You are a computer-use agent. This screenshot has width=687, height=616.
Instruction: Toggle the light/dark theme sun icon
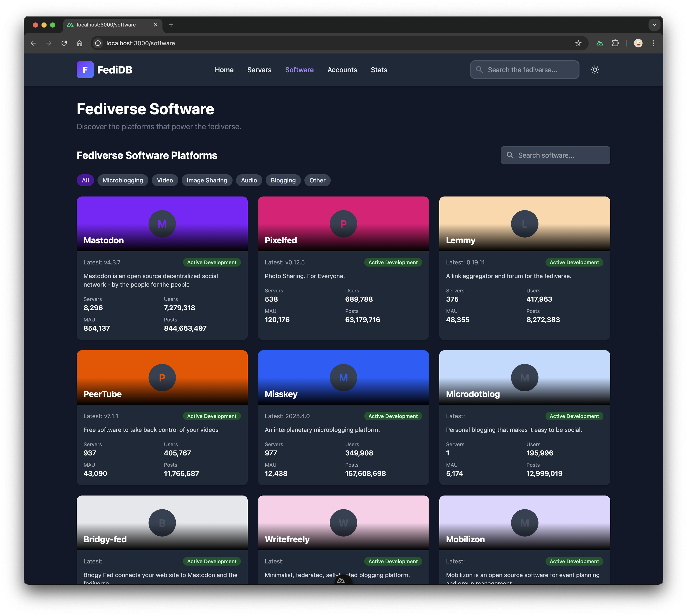[x=595, y=70]
